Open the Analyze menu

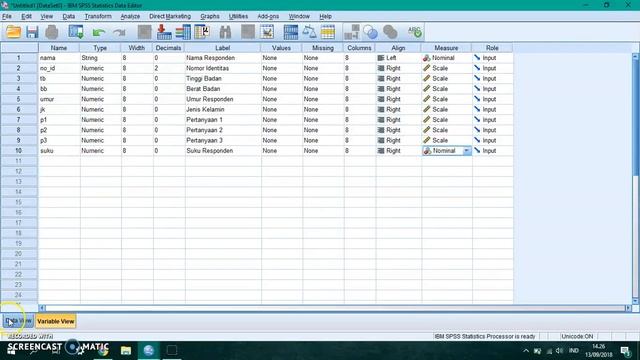[x=130, y=16]
